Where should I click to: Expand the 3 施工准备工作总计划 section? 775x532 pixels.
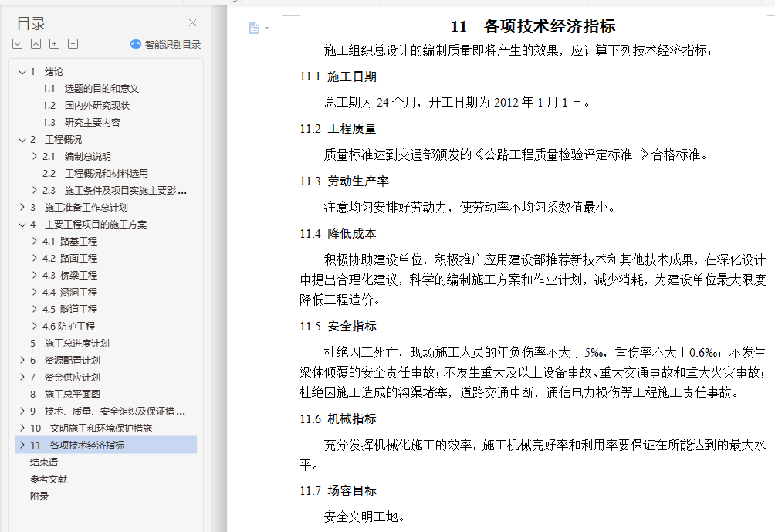point(22,207)
